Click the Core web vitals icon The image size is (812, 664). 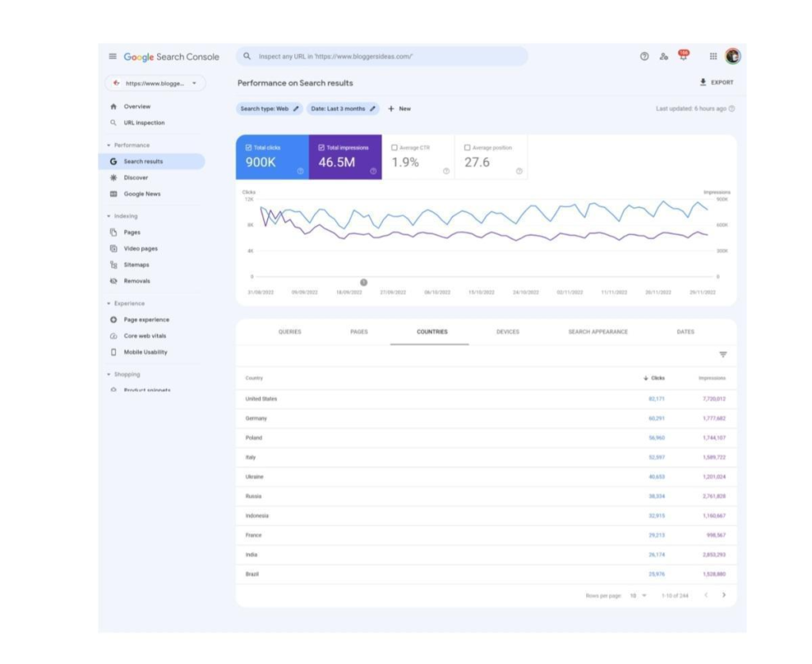click(x=113, y=336)
